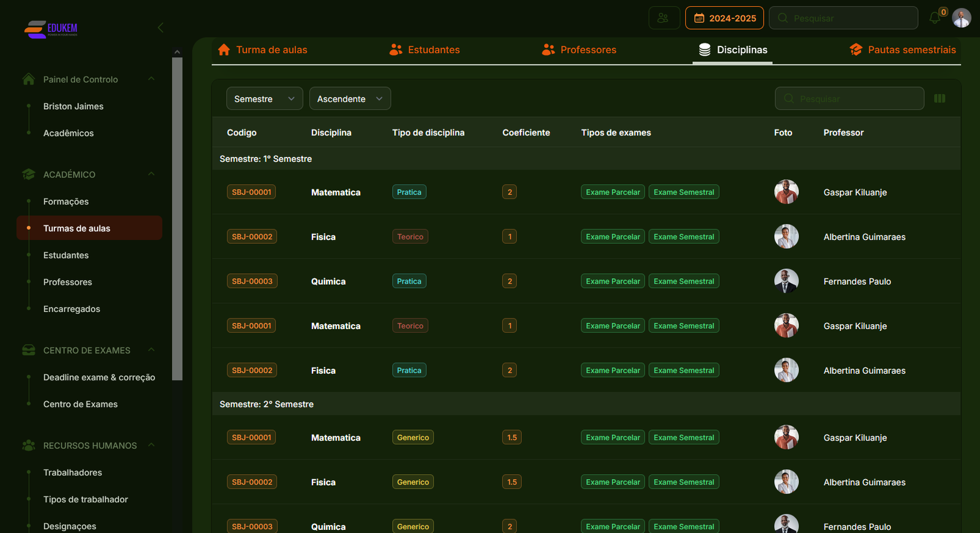Collapse the sidebar with the arrow icon
The height and width of the screenshot is (533, 980).
coord(160,28)
